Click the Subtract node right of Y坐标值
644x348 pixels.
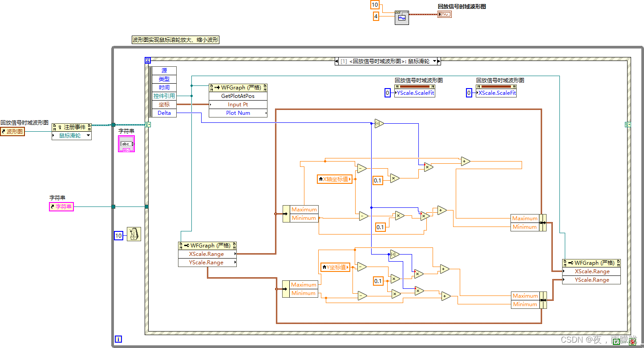pos(361,267)
